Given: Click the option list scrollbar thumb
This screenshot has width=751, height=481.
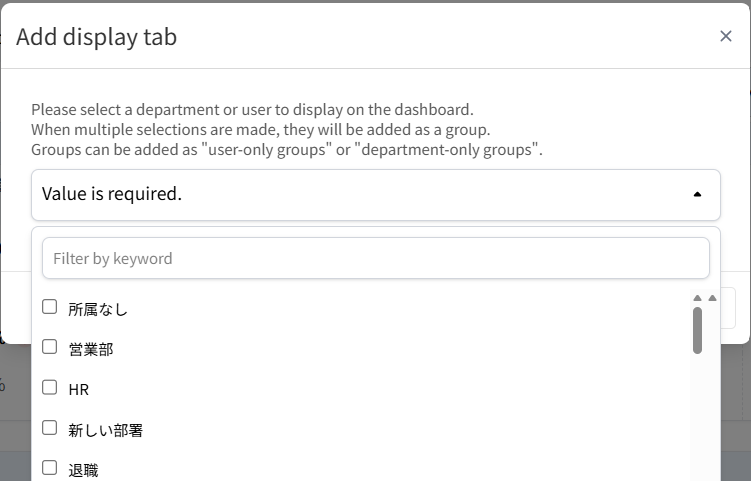Looking at the screenshot, I should (x=697, y=329).
